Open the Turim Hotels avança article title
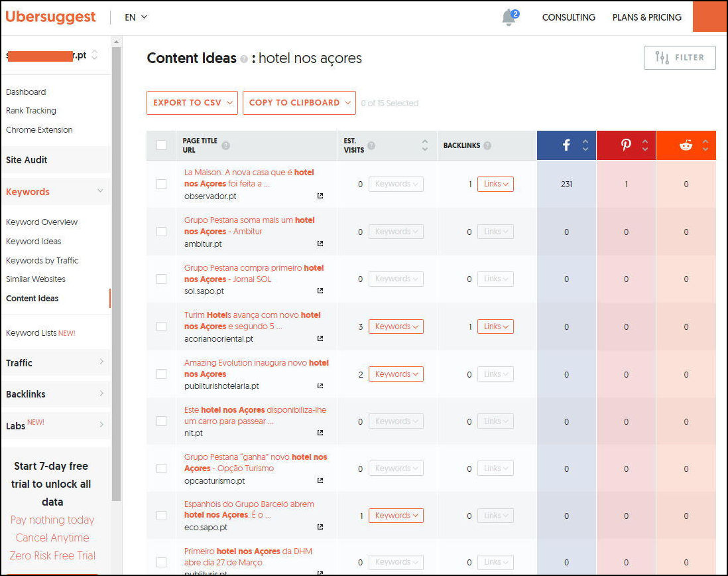 click(x=252, y=321)
